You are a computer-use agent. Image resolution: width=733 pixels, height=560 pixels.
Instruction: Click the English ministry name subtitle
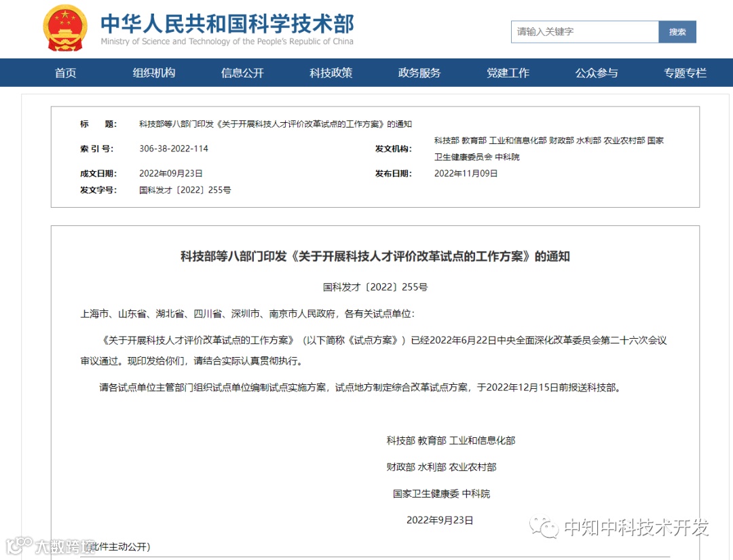[227, 41]
